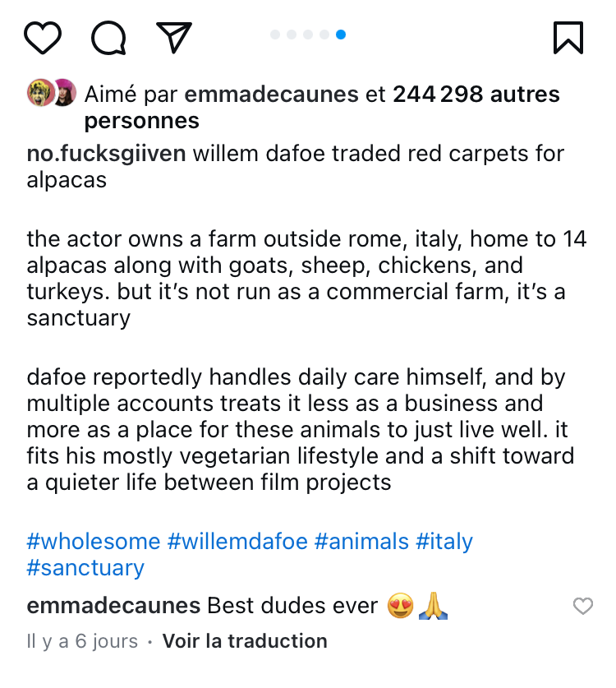The height and width of the screenshot is (688, 616).
Task: Go to first carousel dot
Action: click(x=275, y=35)
